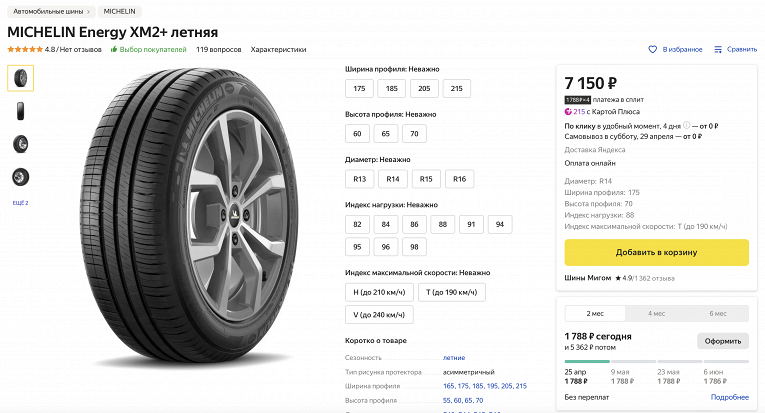
Task: Open Подробнее details for split payment
Action: (729, 397)
